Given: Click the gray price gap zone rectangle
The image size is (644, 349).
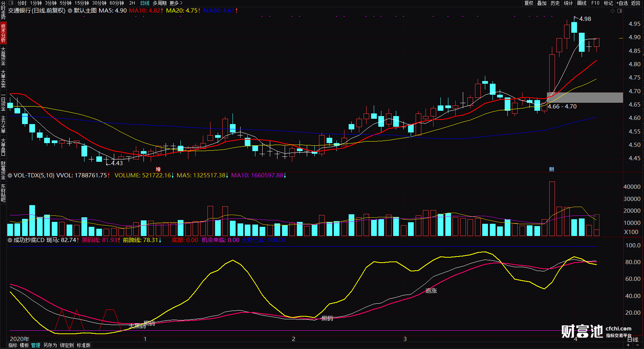Looking at the screenshot, I should point(585,97).
